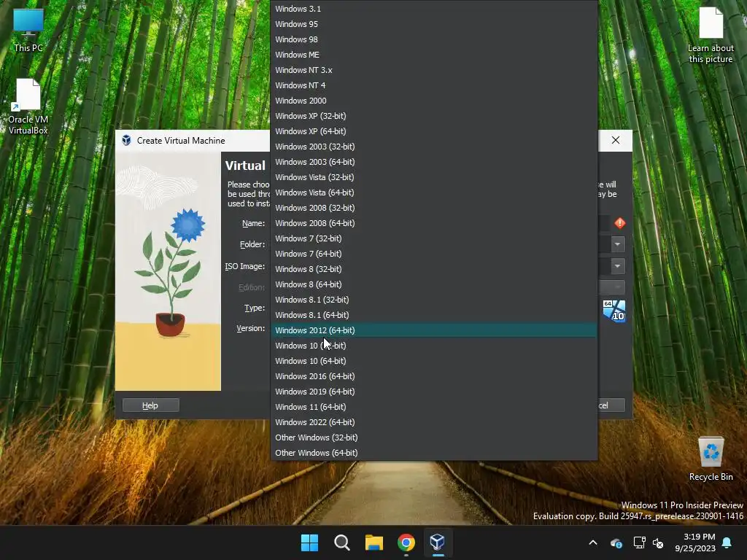Screen dimensions: 747x560
Task: Select Other Windows (64-bit)
Action: point(433,452)
